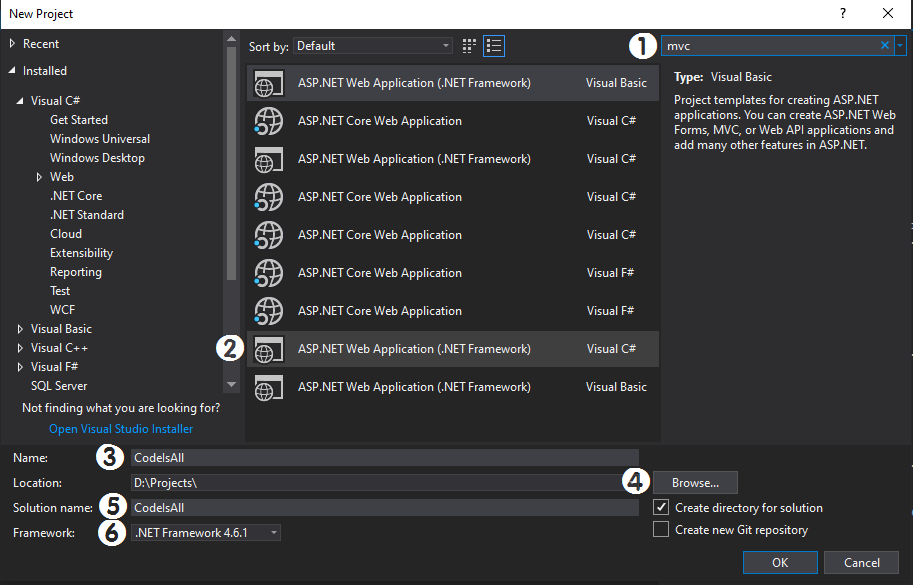This screenshot has height=585, width=913.
Task: Select the last ASP.NET Web Application Visual Basic template
Action: (453, 387)
